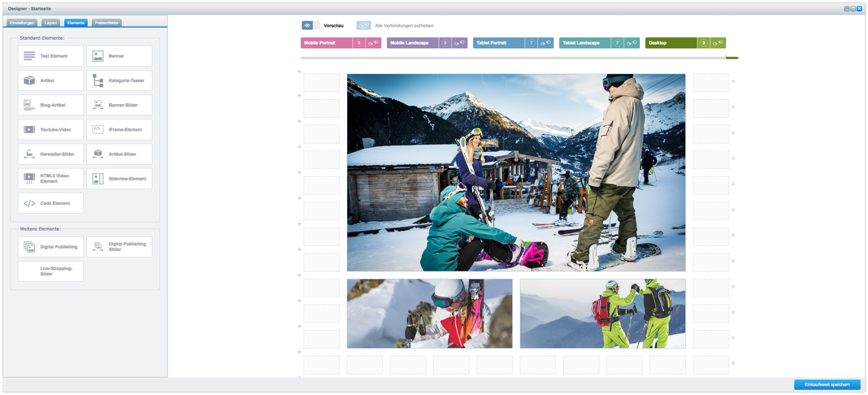
Task: Choose the Digital Publishing Slider icon
Action: (x=98, y=247)
